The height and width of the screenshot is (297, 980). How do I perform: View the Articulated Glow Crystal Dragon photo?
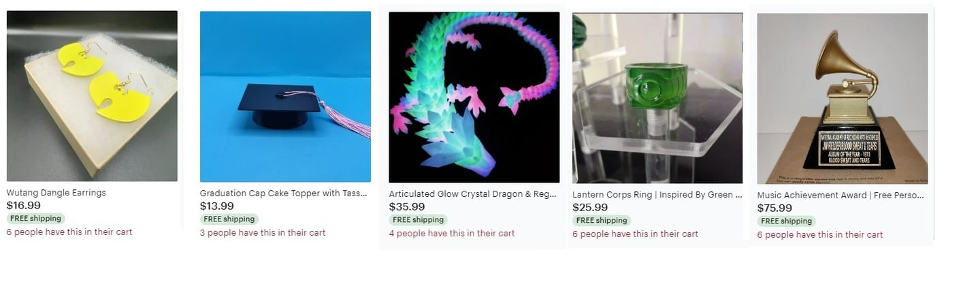point(474,97)
